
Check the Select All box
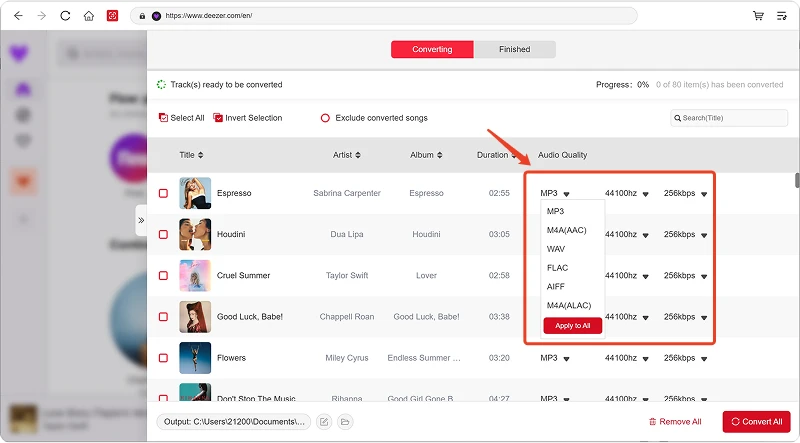163,118
